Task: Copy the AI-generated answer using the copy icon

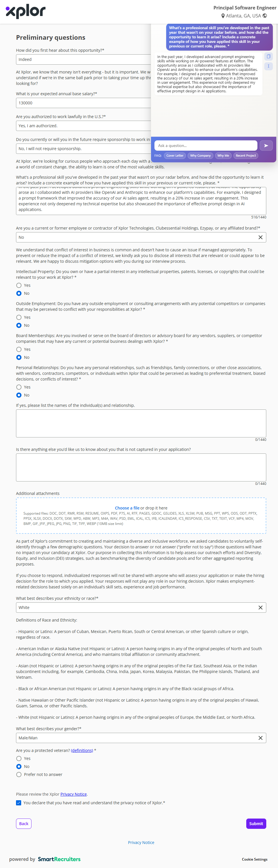Action: [268, 56]
